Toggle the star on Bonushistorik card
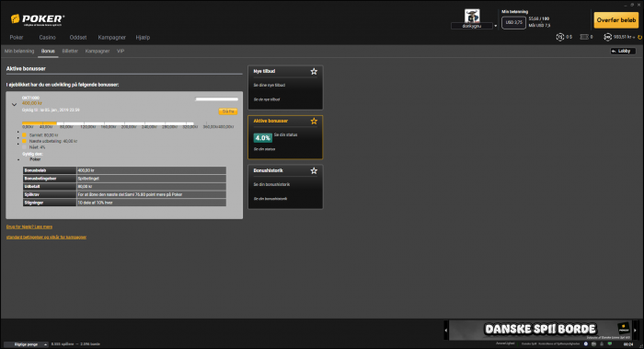The width and height of the screenshot is (644, 349). click(x=314, y=170)
